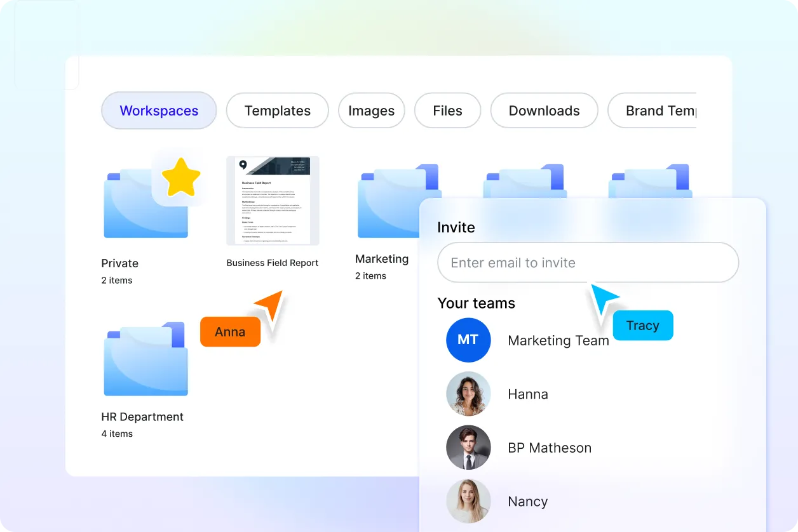Click the orange Anna cursor label

[x=229, y=331]
